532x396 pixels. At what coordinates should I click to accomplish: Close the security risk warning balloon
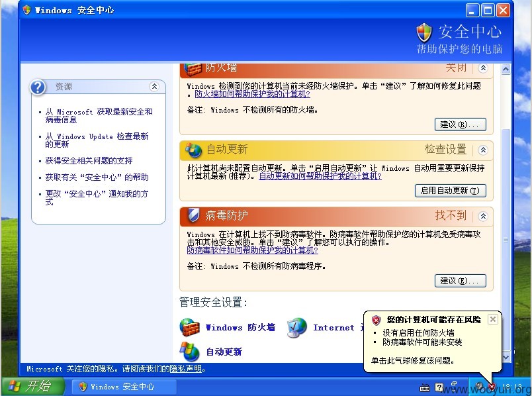(493, 319)
